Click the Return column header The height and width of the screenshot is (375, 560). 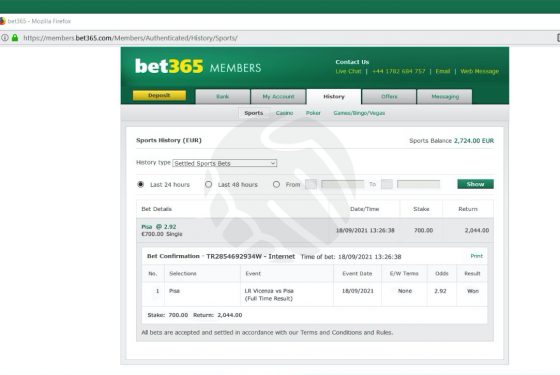[x=468, y=209]
